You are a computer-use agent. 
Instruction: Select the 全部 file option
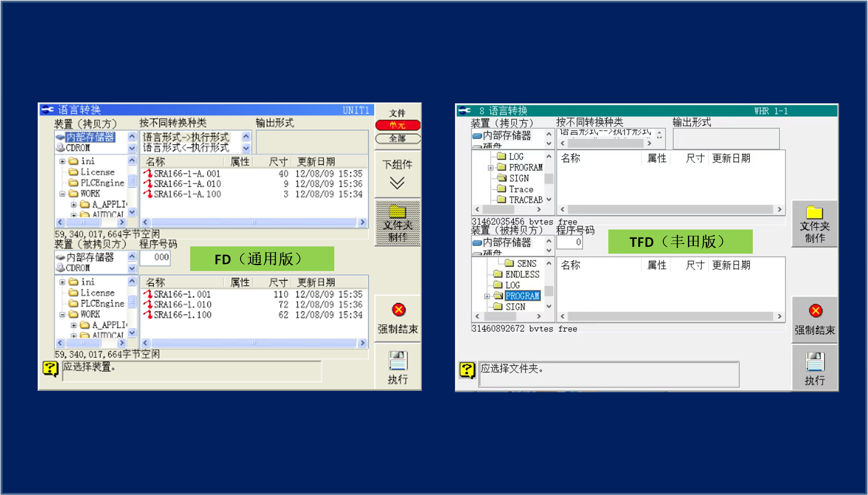pyautogui.click(x=397, y=138)
